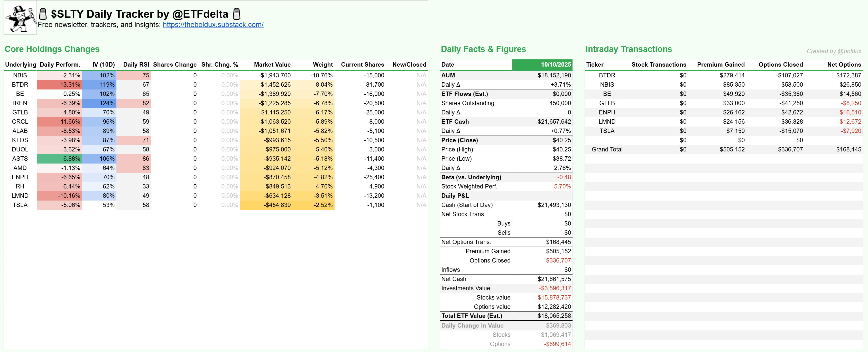Click the salt shaker icon after @ETFdelta
Viewport: 868px width, 352px height.
point(237,14)
